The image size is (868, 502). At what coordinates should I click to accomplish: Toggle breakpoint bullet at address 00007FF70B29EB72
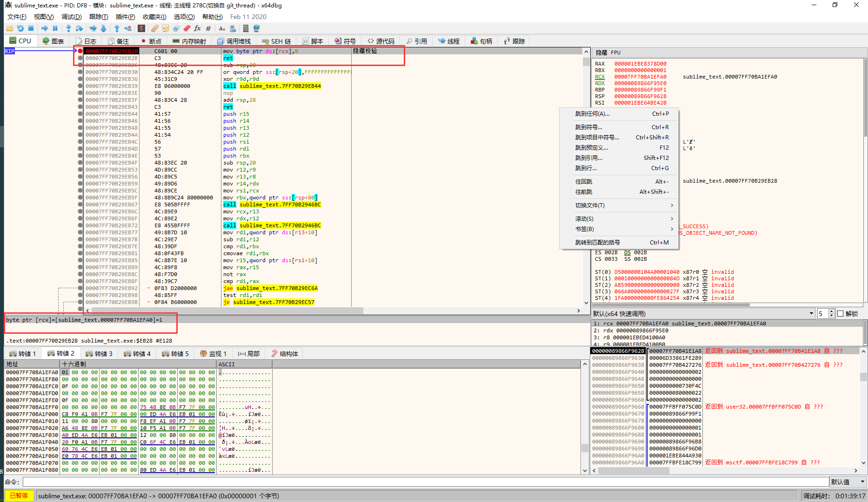(x=80, y=225)
